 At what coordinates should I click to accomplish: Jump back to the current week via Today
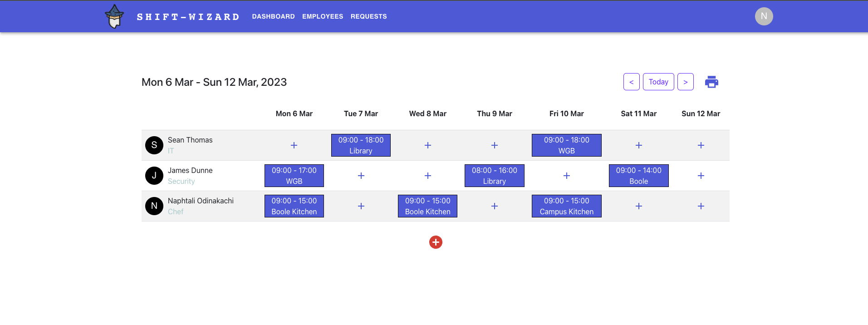658,81
